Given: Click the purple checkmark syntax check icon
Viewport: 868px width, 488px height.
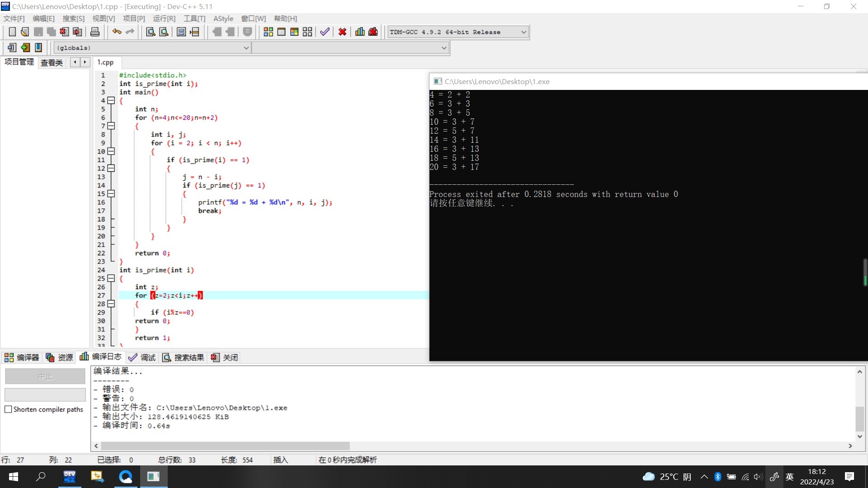Looking at the screenshot, I should pyautogui.click(x=325, y=32).
